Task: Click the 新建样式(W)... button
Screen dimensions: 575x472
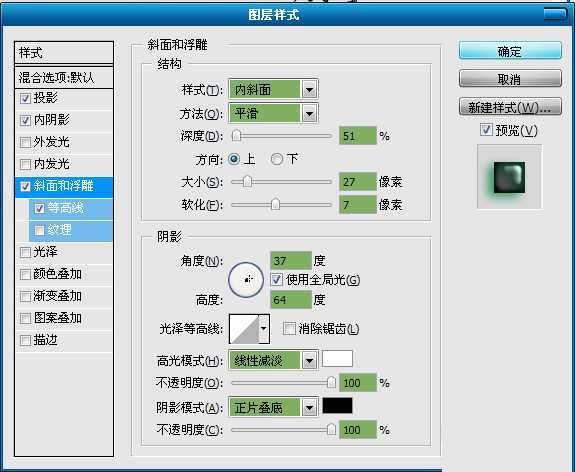Action: 510,107
